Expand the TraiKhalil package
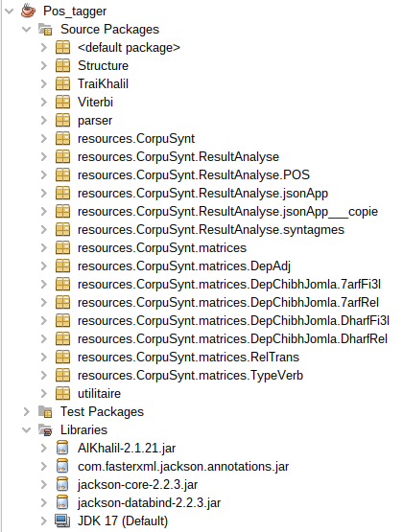 tap(44, 83)
